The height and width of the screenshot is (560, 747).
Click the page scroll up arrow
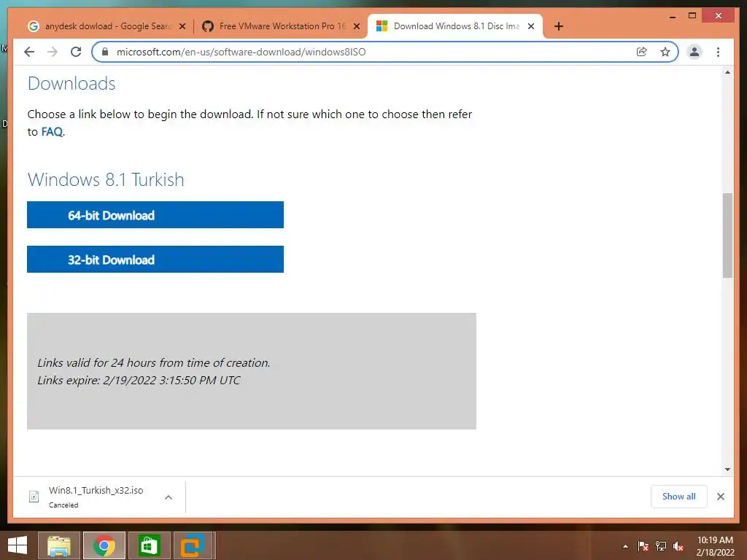point(727,72)
